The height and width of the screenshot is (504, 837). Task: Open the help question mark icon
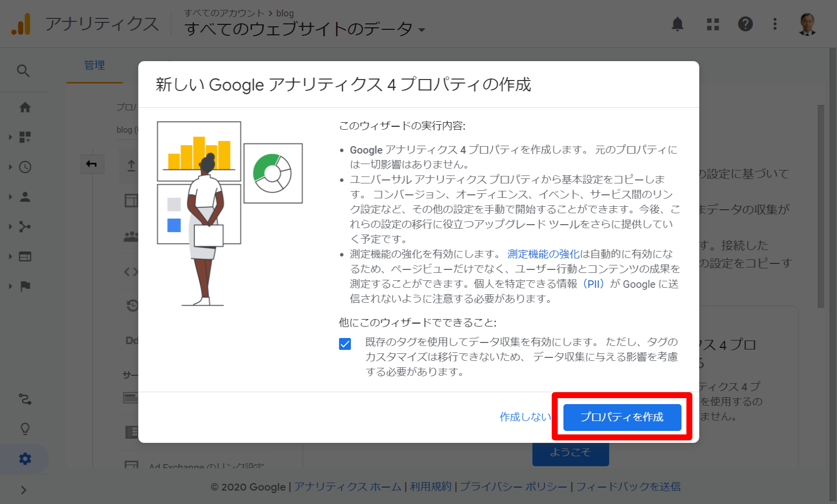pos(745,24)
